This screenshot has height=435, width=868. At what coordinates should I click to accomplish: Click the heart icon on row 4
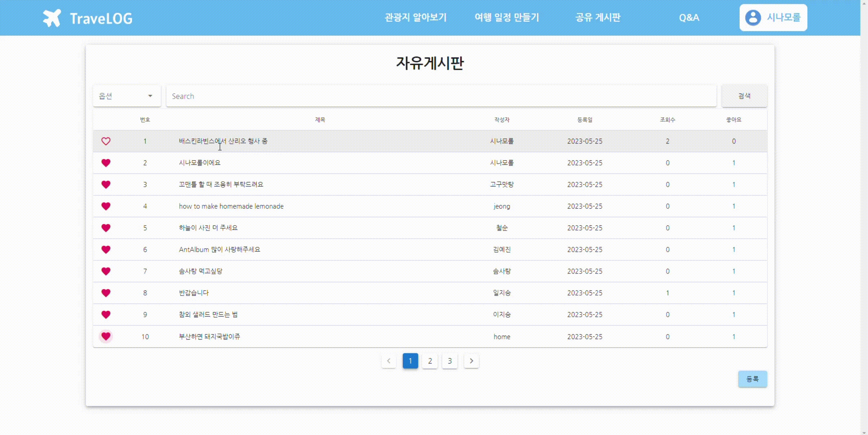pyautogui.click(x=106, y=206)
